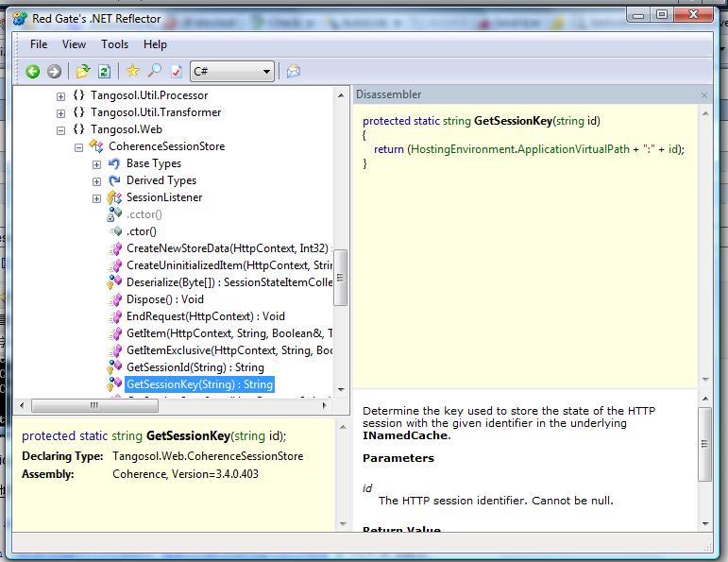Screen dimensions: 728x562
Task: Close the Disassembler pane
Action: coord(703,95)
